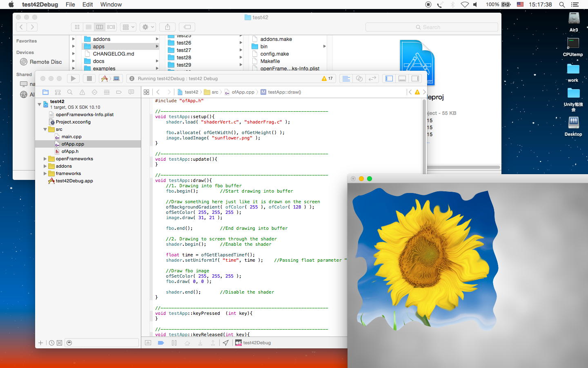
Task: Collapse the src folder in project navigator
Action: coord(45,129)
